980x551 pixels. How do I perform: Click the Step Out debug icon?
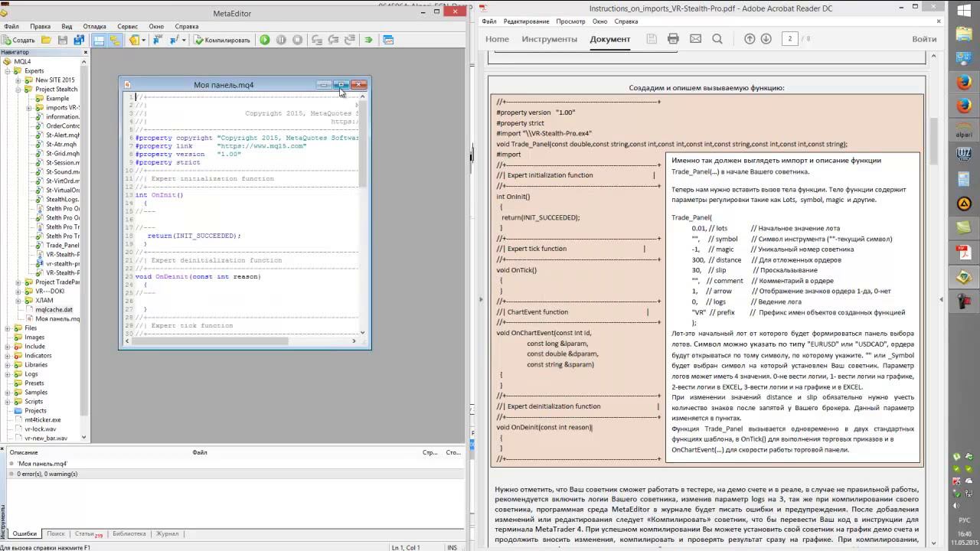pos(349,40)
